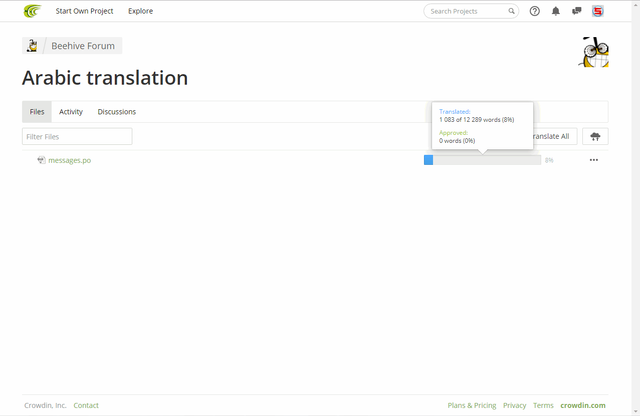Click the messages.po translation progress bar
This screenshot has height=416, width=640.
tap(482, 160)
